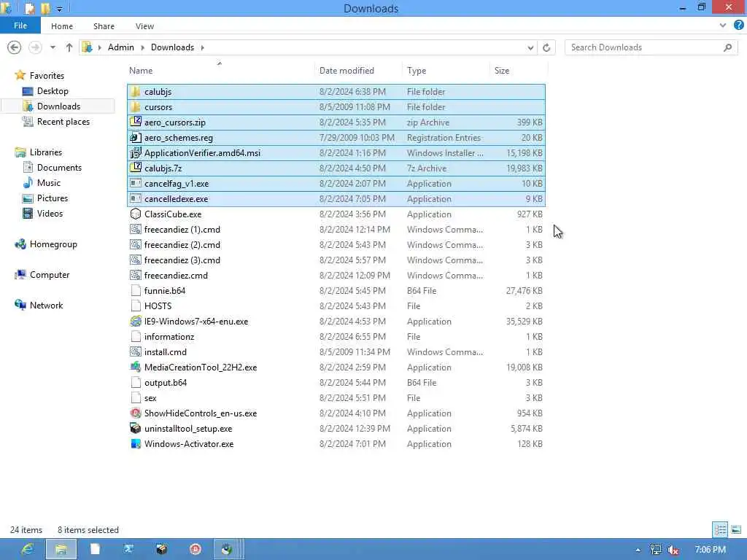Refresh the Downloads folder view
The image size is (747, 560).
pyautogui.click(x=546, y=47)
